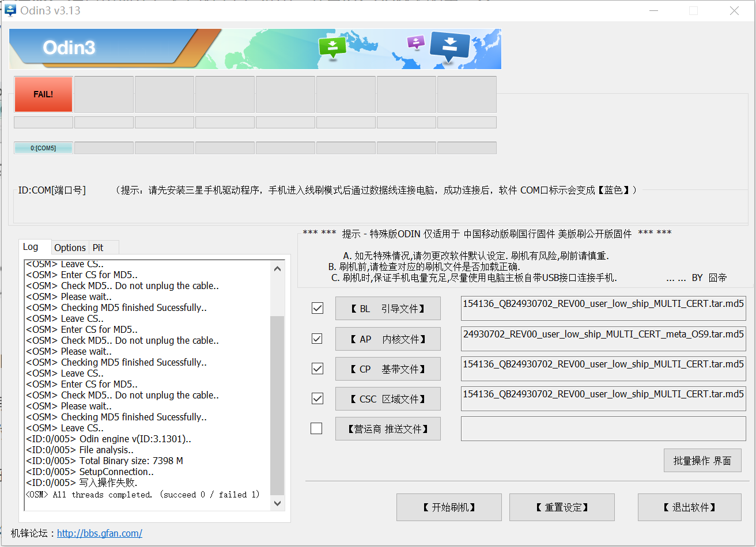Click the Odin3 app icon in title bar
The image size is (756, 547).
tap(10, 10)
